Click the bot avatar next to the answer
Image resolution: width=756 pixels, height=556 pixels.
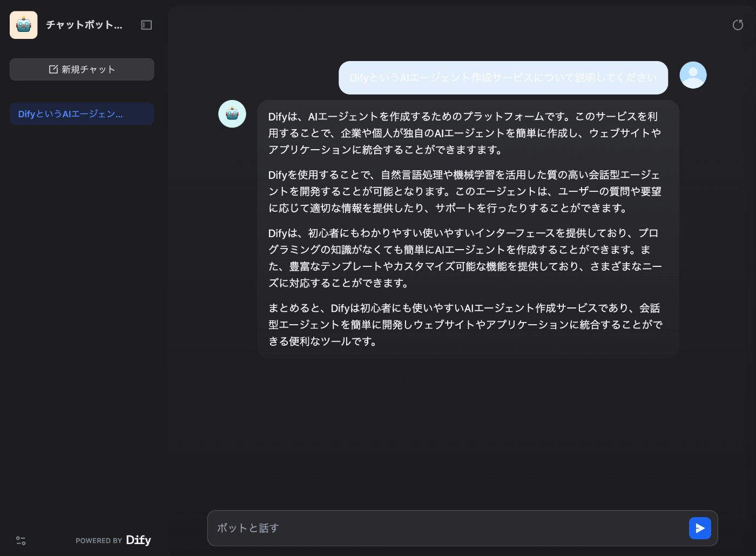[232, 114]
